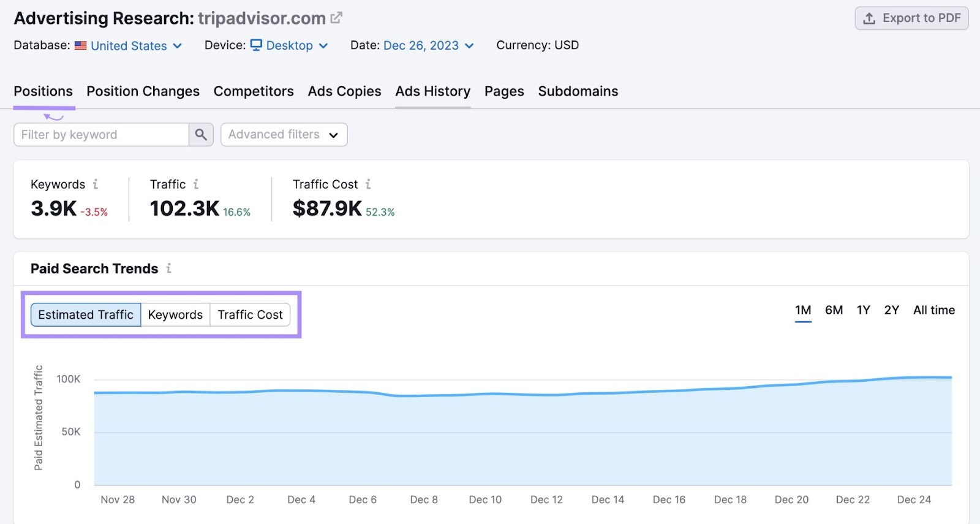Viewport: 980px width, 524px height.
Task: Click the tripadvisor.com domain title
Action: point(262,18)
